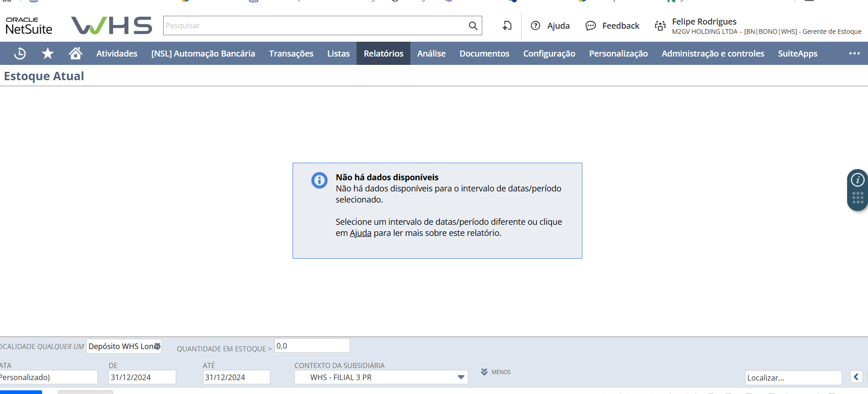Open the Localidade multi-select picker

157,346
